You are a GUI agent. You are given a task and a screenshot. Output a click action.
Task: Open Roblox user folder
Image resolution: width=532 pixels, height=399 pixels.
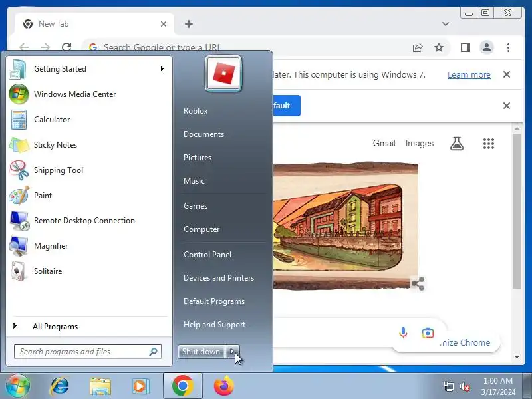pos(196,111)
